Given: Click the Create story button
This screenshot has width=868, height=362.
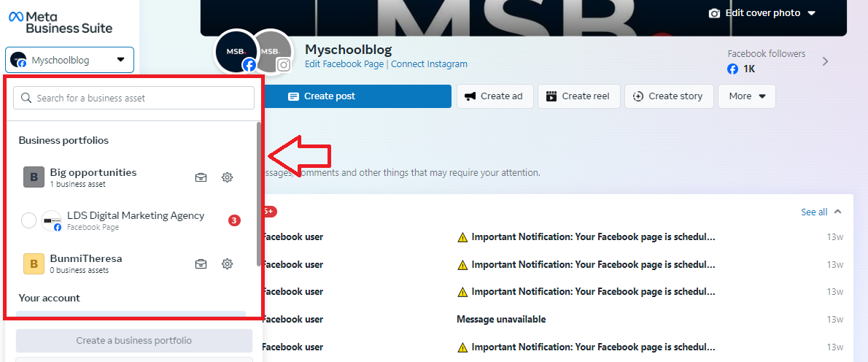Looking at the screenshot, I should pyautogui.click(x=670, y=96).
